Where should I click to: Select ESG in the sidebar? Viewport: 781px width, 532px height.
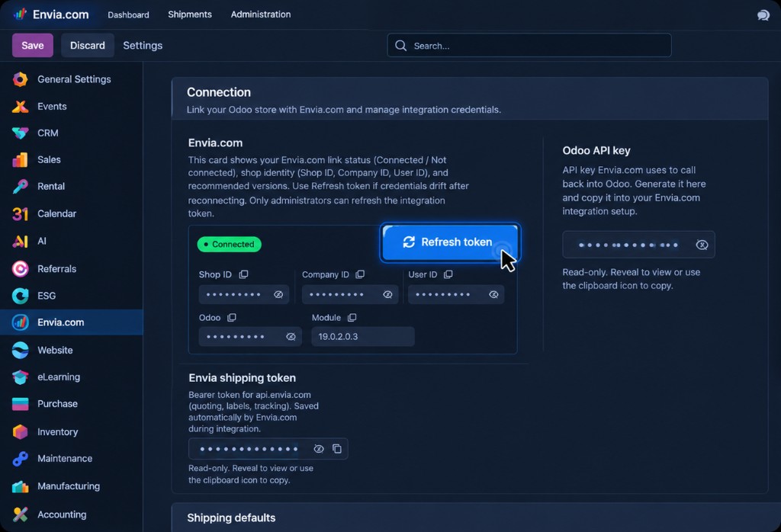coord(71,296)
